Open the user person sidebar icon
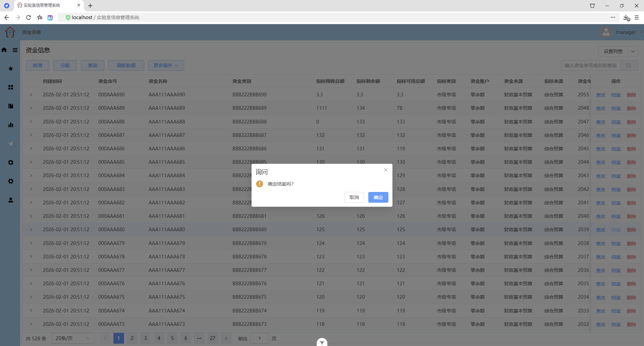This screenshot has width=644, height=346. [x=11, y=200]
